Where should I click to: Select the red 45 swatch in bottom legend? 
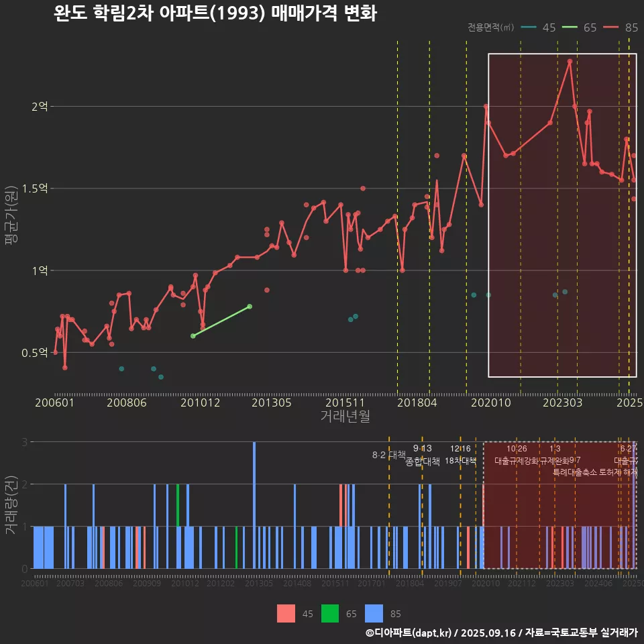tap(286, 614)
